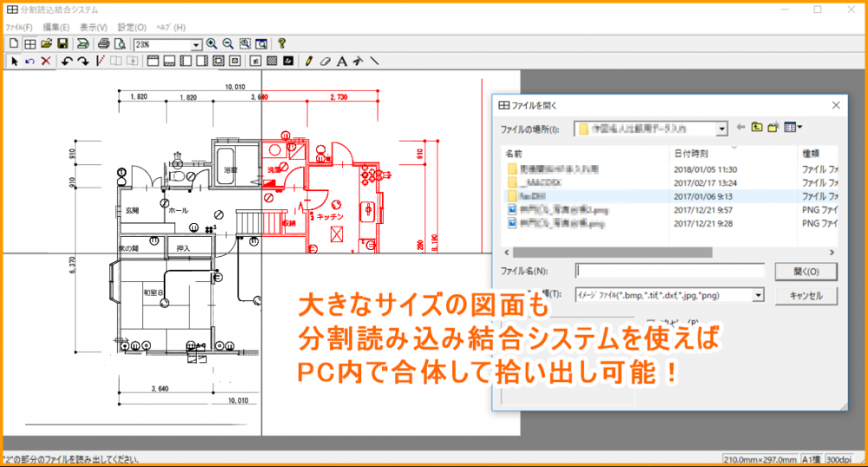Select folder dated 2018/01/05 11:30

670,169
